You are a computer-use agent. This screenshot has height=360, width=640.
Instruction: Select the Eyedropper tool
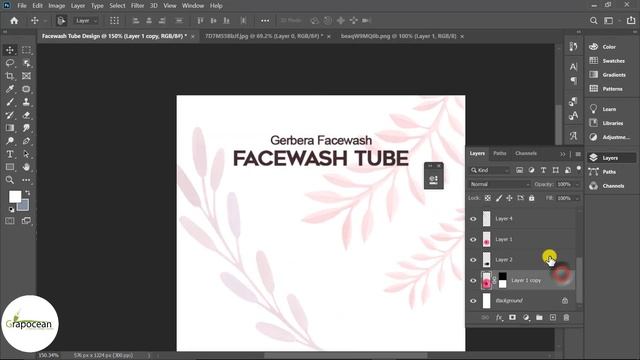[x=10, y=89]
